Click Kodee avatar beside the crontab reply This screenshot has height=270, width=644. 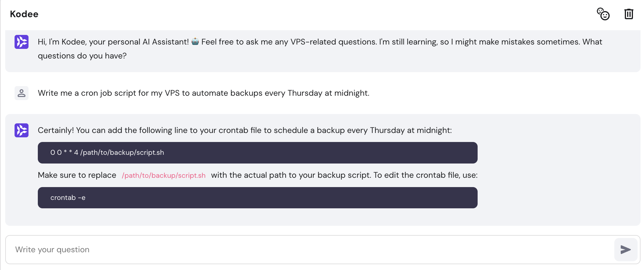point(22,130)
